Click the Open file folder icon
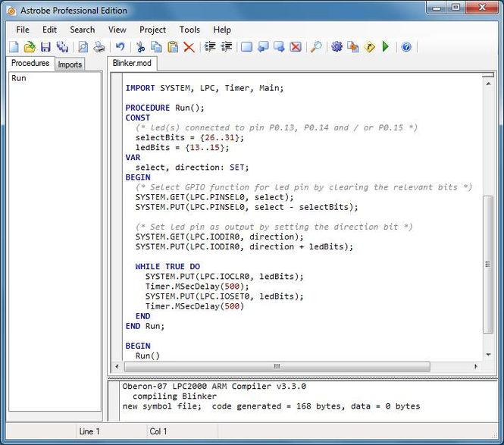504x445 pixels. [x=30, y=47]
